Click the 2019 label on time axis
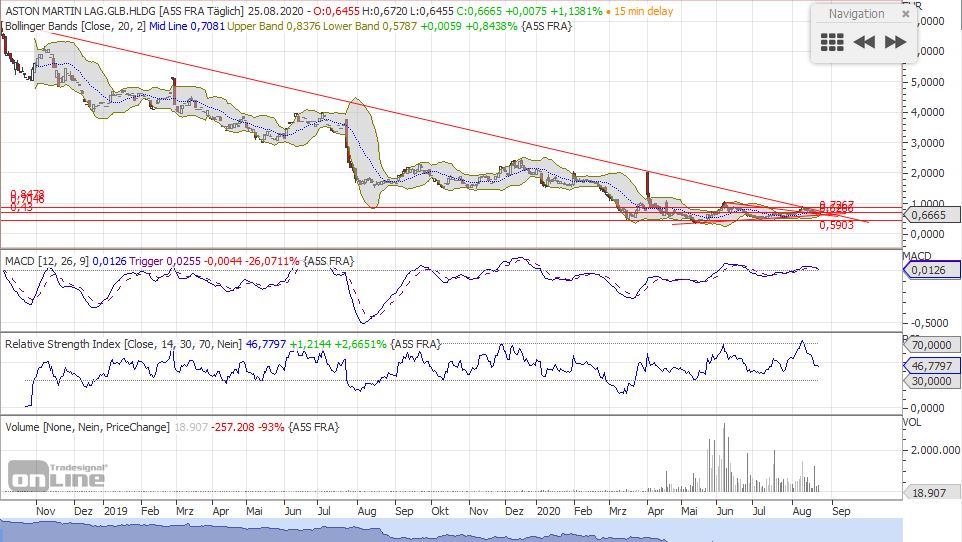The image size is (962, 542). coord(115,511)
